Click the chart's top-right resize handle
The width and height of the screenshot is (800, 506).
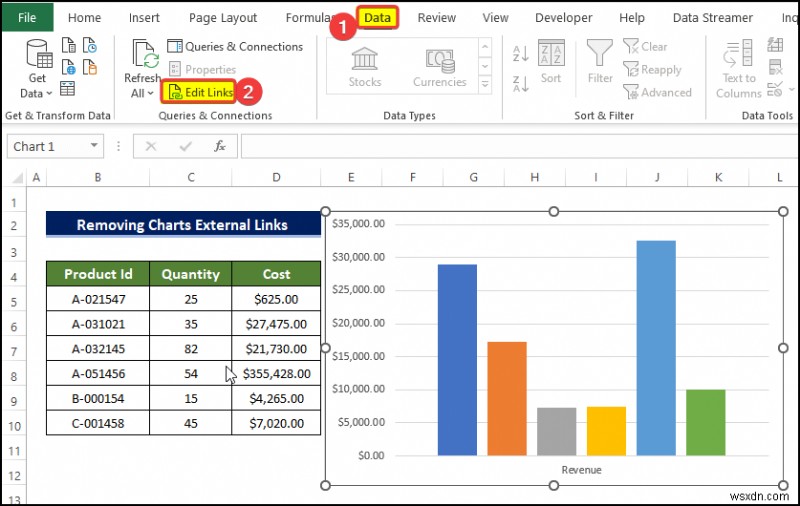coord(783,212)
